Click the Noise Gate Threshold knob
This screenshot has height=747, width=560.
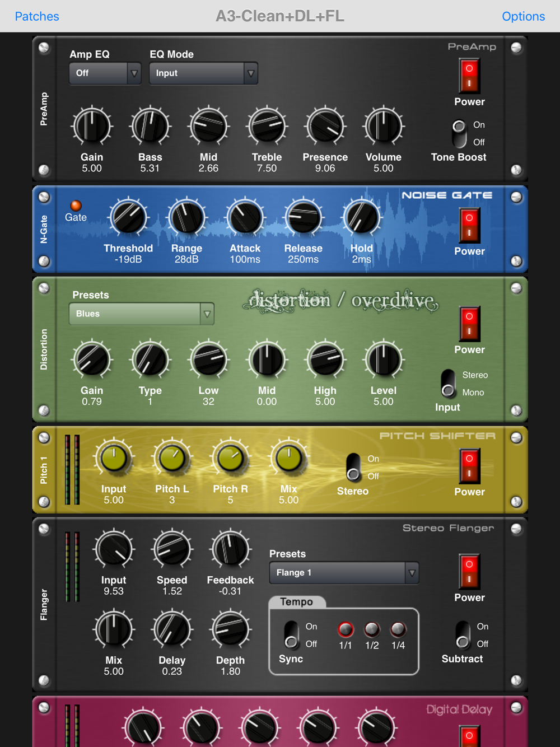128,218
